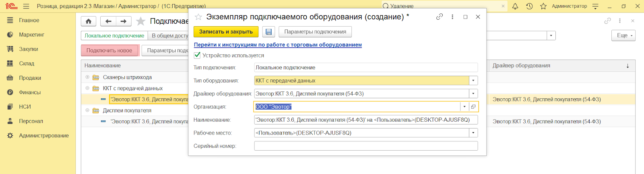
Task: Click Наименование input field in dialog
Action: tap(366, 120)
